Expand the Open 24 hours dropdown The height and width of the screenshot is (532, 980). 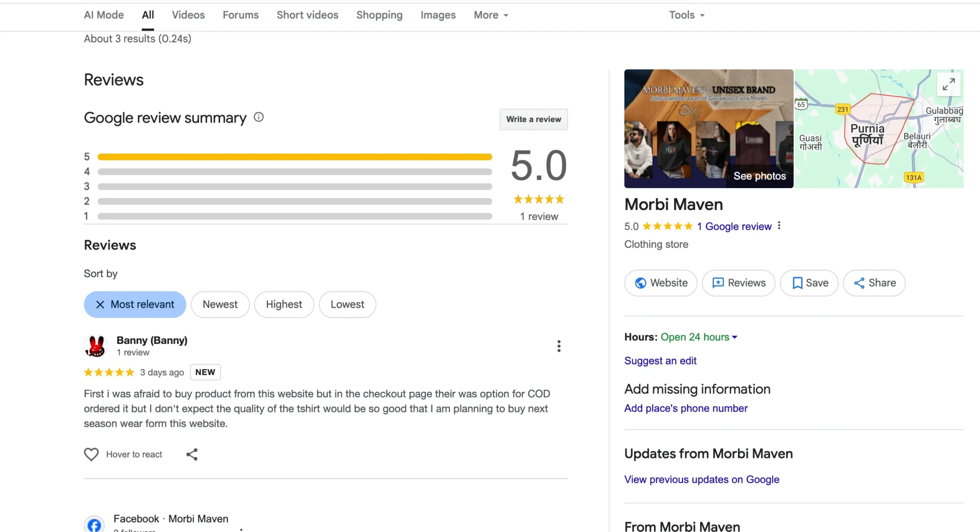click(699, 337)
